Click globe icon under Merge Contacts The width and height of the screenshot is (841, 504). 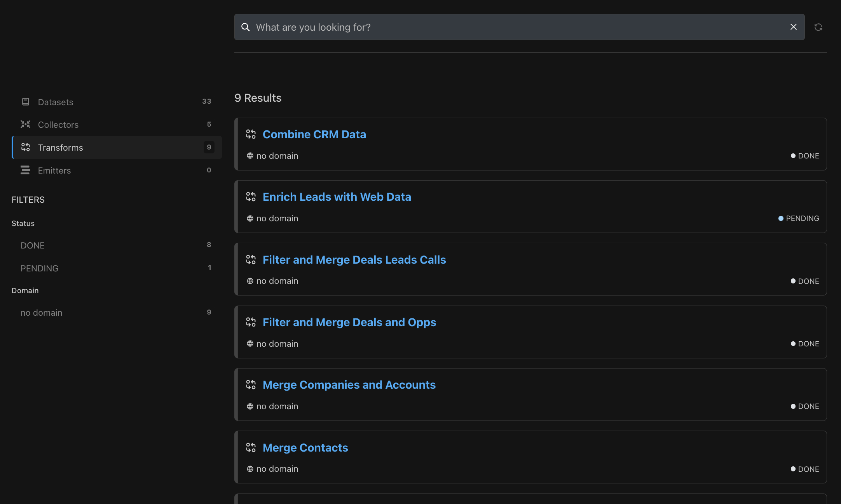point(250,469)
